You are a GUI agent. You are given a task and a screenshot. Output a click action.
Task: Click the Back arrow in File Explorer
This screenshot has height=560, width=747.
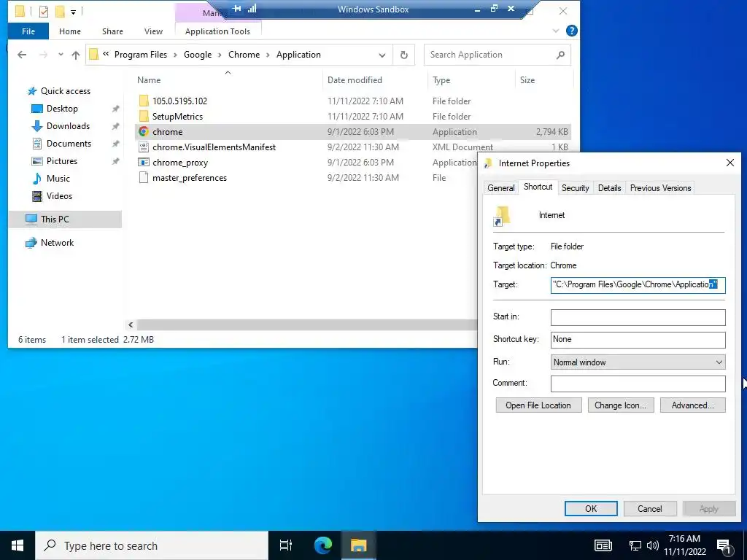tap(22, 55)
